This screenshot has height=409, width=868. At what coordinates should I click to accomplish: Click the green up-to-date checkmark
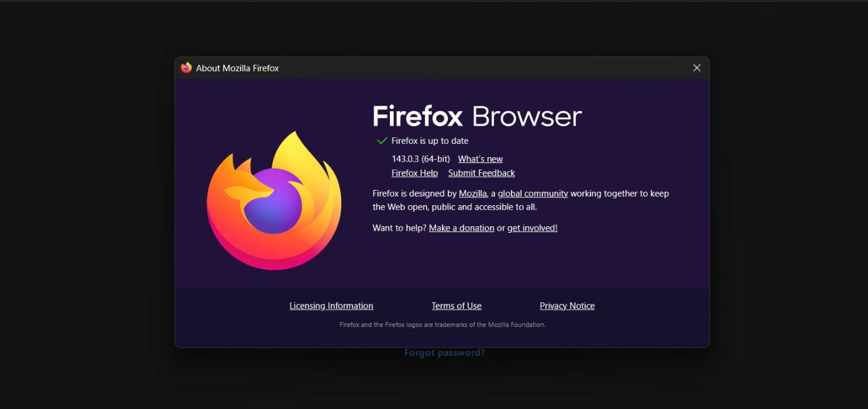click(381, 141)
